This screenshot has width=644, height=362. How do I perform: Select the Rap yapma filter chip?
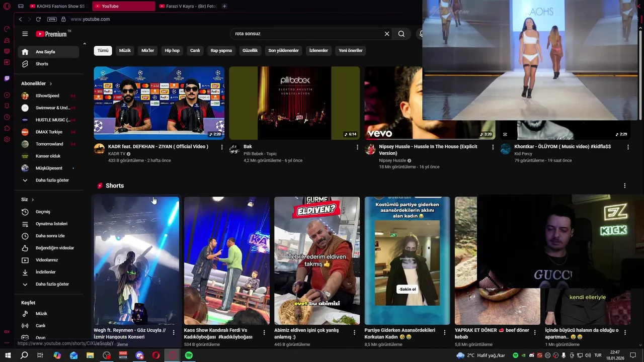pyautogui.click(x=221, y=50)
